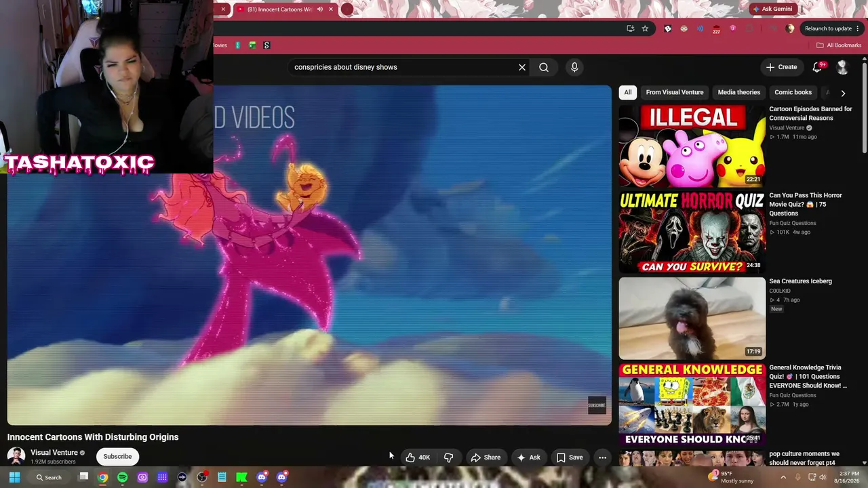This screenshot has width=868, height=488.
Task: Open the YouTube account avatar menu
Action: click(x=843, y=67)
